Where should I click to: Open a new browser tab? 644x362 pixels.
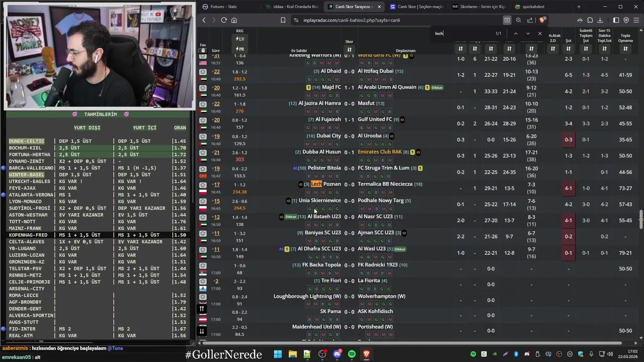tap(579, 7)
